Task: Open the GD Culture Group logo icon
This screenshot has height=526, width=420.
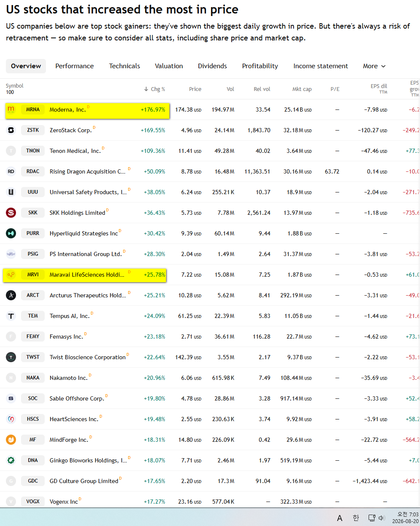Action: [11, 481]
